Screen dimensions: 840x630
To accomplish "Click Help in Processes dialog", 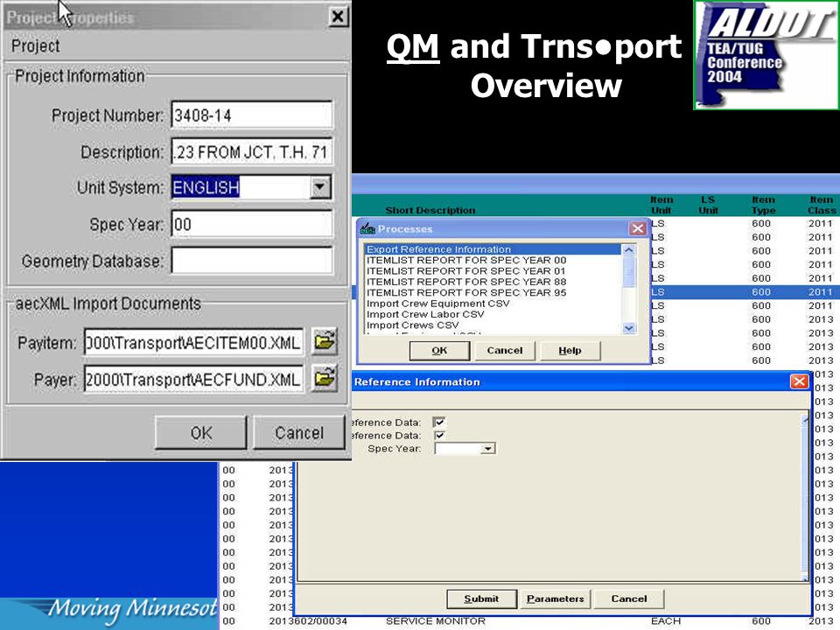I will [570, 350].
